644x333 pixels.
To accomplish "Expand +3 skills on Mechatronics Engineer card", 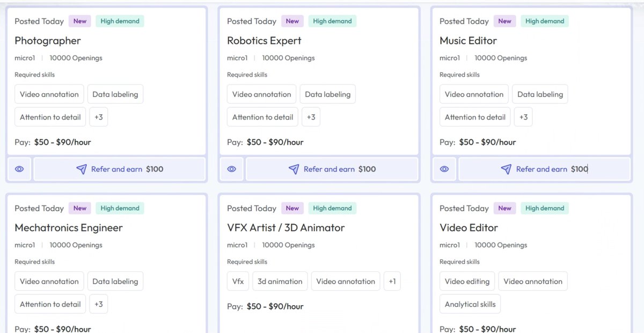I will click(99, 304).
